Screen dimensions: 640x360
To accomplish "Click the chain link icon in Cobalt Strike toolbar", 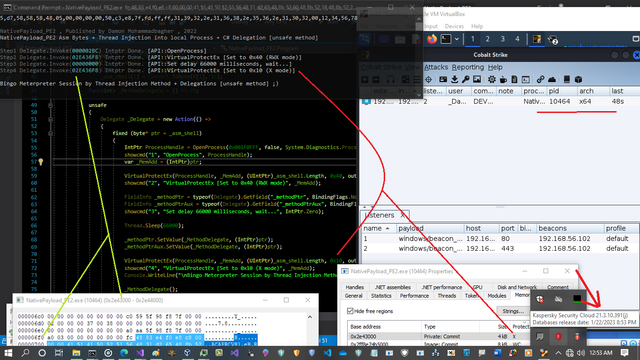I will coord(540,80).
